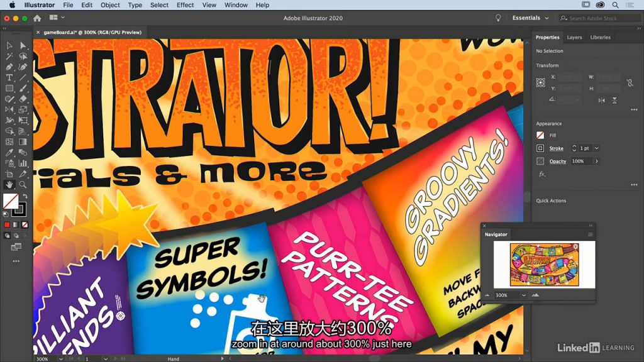Select the Paintbrush tool

tap(23, 88)
